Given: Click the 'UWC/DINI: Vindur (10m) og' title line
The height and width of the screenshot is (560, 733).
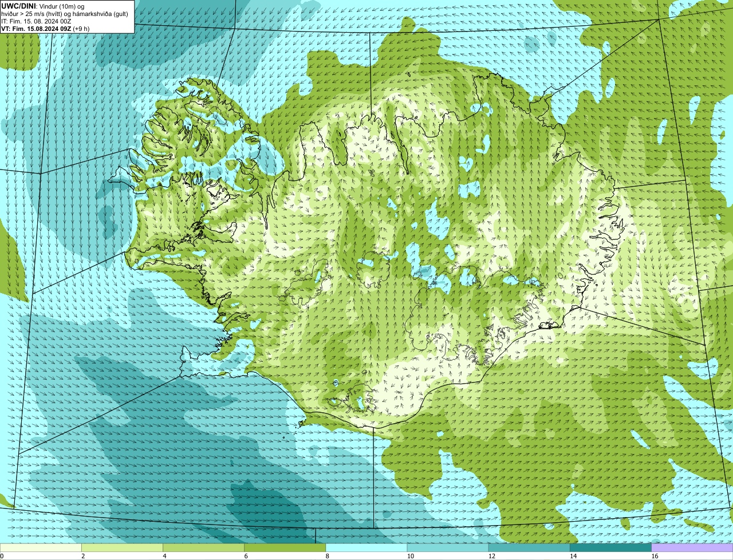Looking at the screenshot, I should (43, 6).
